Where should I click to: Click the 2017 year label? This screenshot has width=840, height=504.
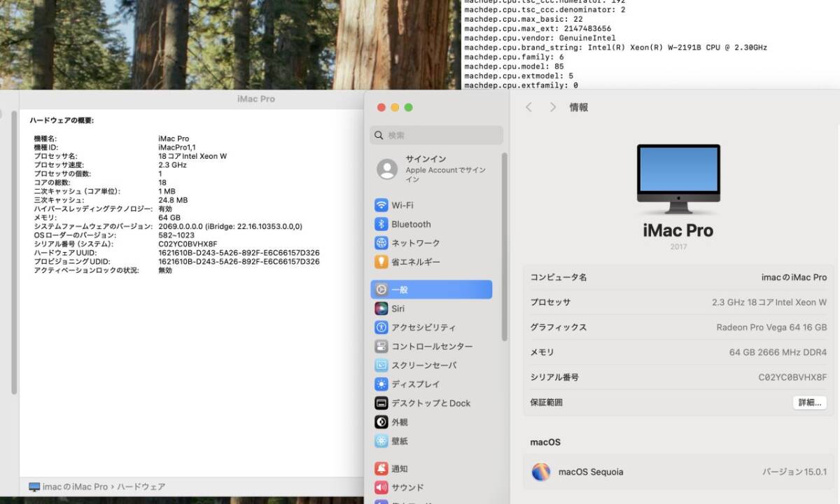coord(678,246)
